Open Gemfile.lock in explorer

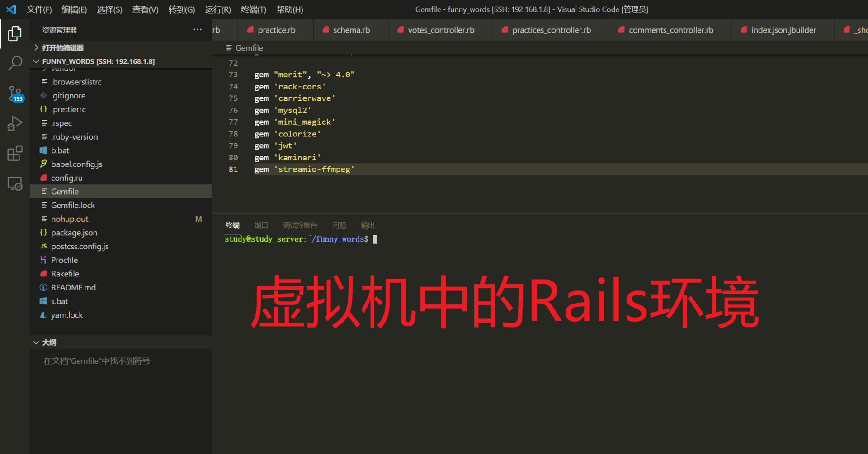pyautogui.click(x=121, y=205)
